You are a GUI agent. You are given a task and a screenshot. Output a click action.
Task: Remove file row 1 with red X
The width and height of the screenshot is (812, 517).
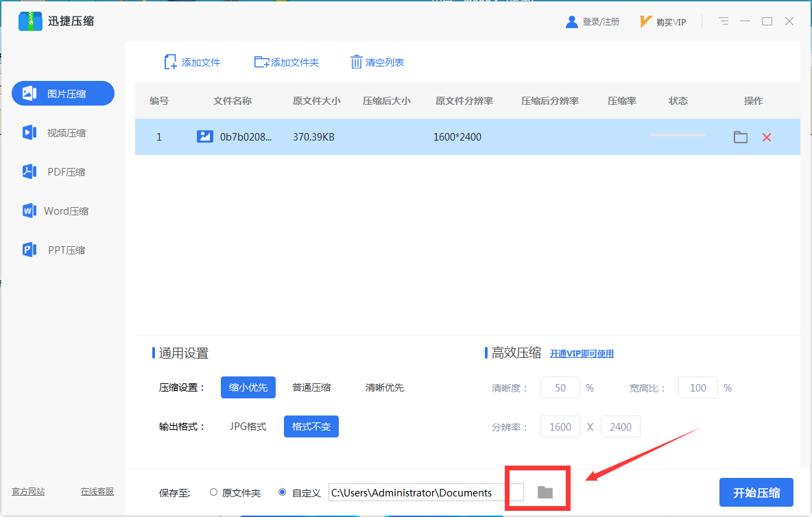pos(767,137)
